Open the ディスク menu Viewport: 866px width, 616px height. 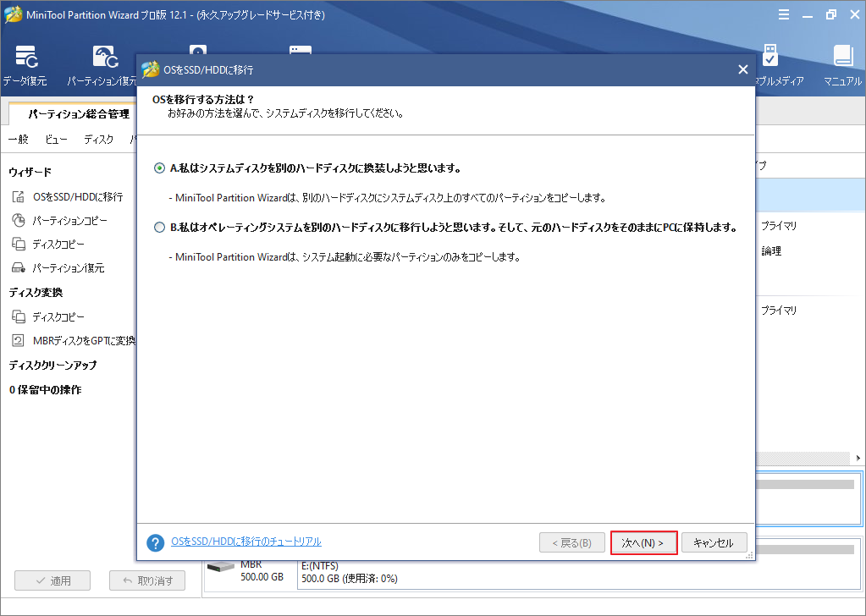pyautogui.click(x=98, y=140)
